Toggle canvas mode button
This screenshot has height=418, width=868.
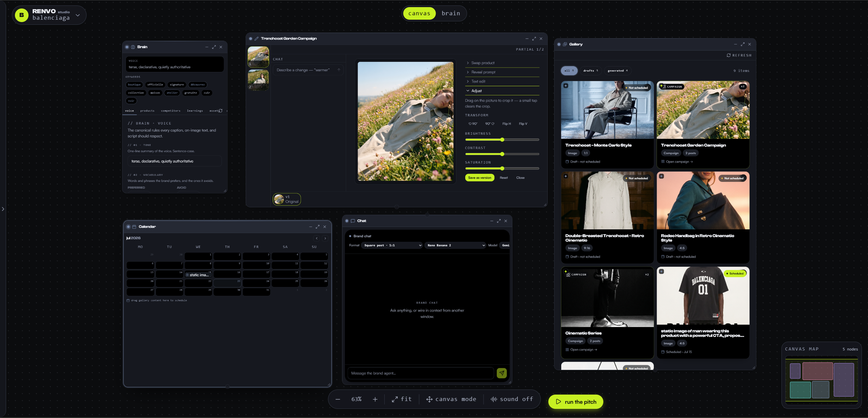point(451,399)
